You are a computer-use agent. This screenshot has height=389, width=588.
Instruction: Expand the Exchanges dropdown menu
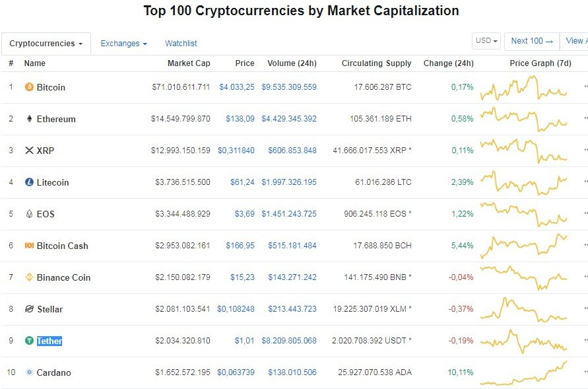[x=124, y=44]
